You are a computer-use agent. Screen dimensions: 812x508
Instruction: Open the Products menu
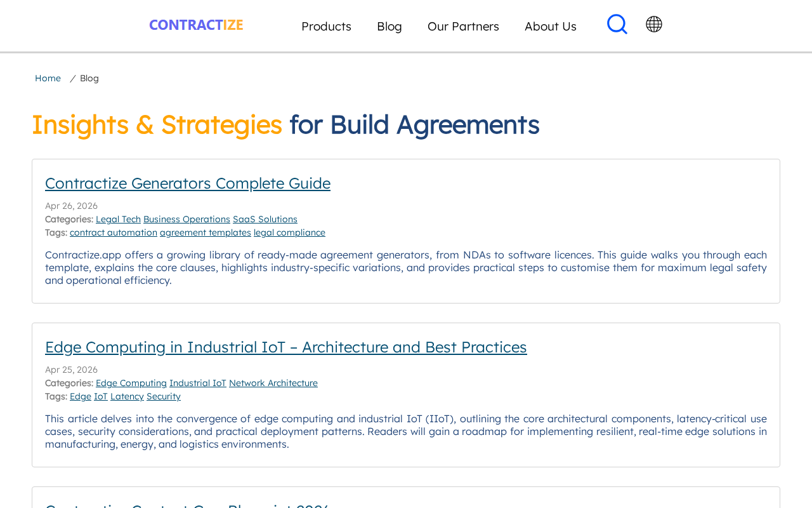pyautogui.click(x=326, y=27)
